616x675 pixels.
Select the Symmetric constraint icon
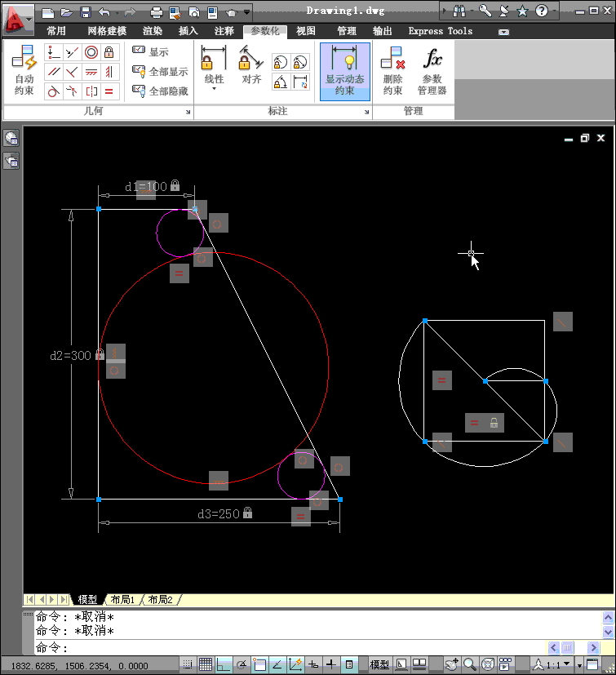(x=91, y=91)
